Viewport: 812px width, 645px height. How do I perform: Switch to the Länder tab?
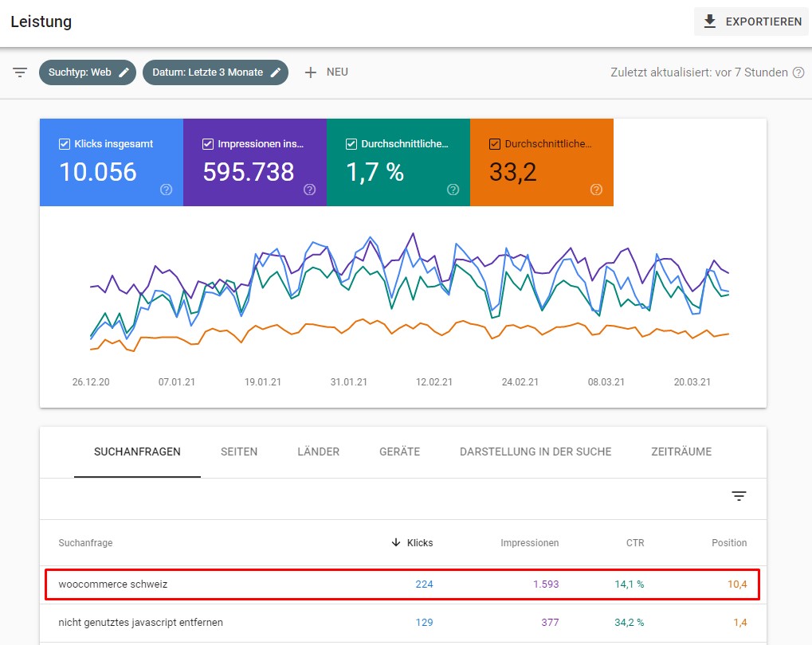pyautogui.click(x=318, y=451)
